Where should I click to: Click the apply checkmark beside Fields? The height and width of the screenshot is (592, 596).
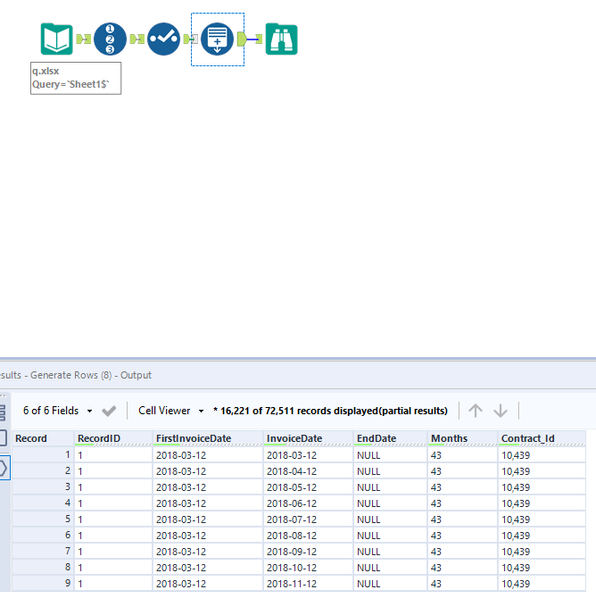[x=109, y=411]
